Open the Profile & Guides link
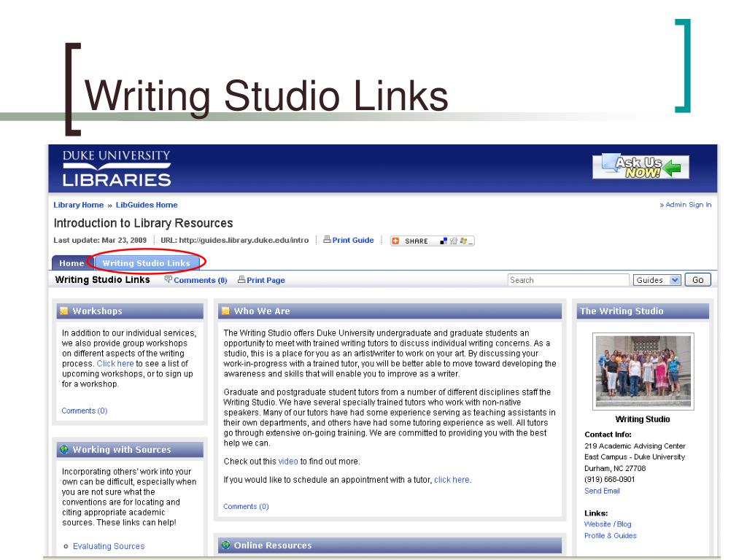Viewport: 747px width, 560px height. click(x=611, y=535)
